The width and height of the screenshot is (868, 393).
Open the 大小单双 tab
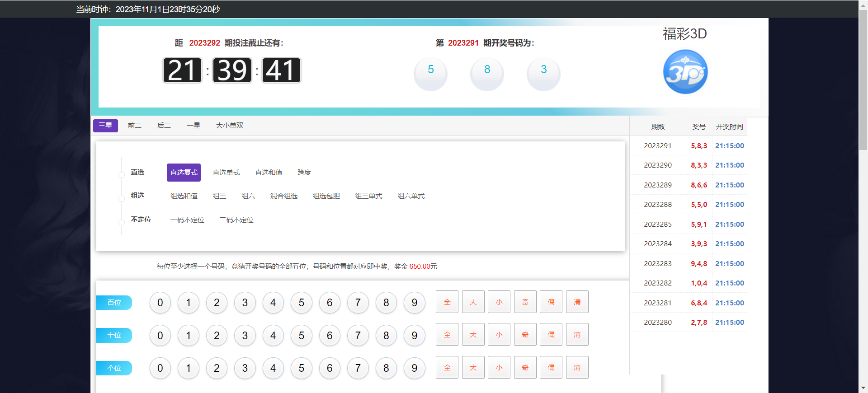(230, 126)
